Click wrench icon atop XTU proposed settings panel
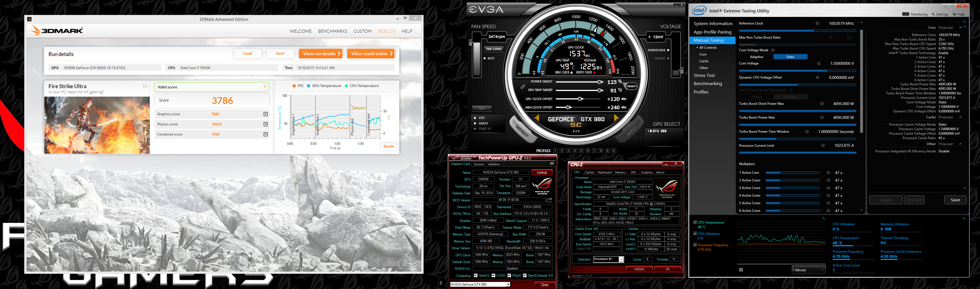This screenshot has height=289, width=980. click(964, 22)
